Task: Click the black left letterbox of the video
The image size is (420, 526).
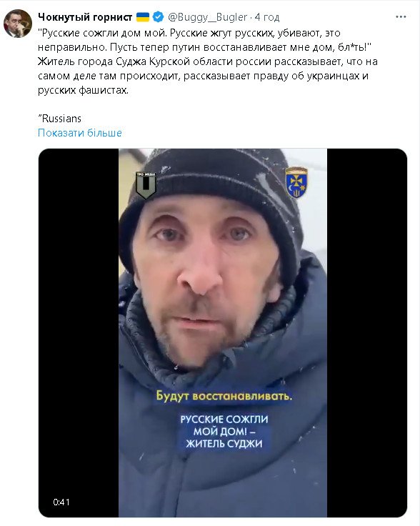Action: (x=79, y=333)
